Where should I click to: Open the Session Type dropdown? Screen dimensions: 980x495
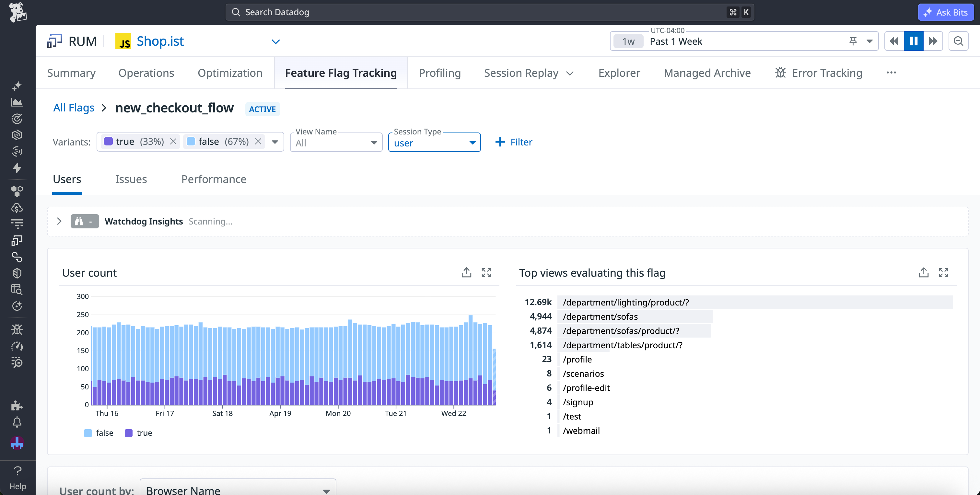pos(435,142)
